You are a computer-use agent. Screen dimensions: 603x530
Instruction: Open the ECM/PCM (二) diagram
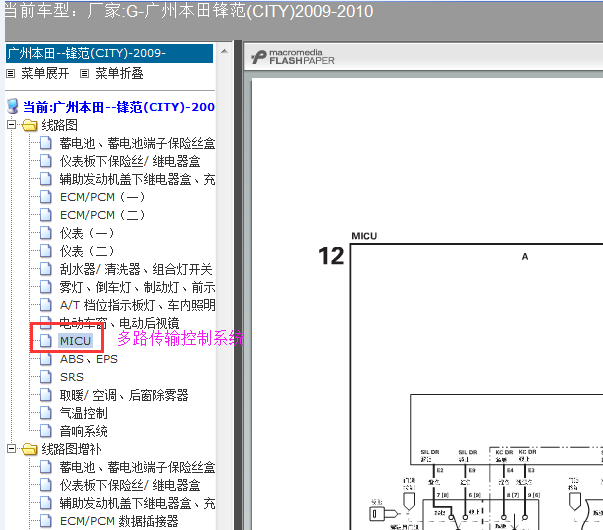click(x=102, y=215)
